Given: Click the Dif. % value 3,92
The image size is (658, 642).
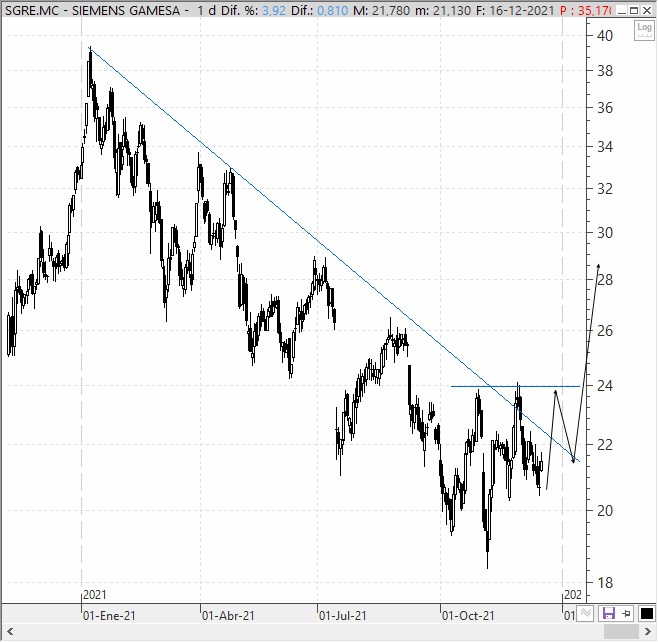Looking at the screenshot, I should [274, 10].
